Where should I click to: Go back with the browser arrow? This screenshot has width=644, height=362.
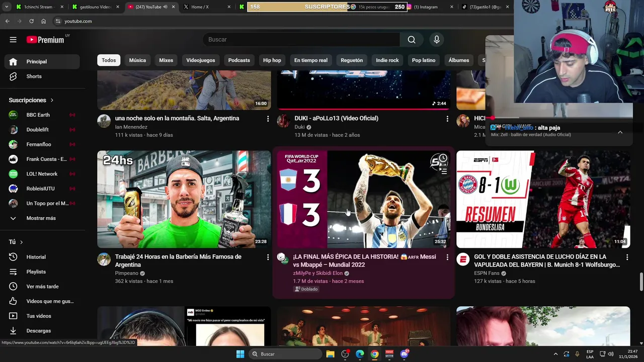8,21
